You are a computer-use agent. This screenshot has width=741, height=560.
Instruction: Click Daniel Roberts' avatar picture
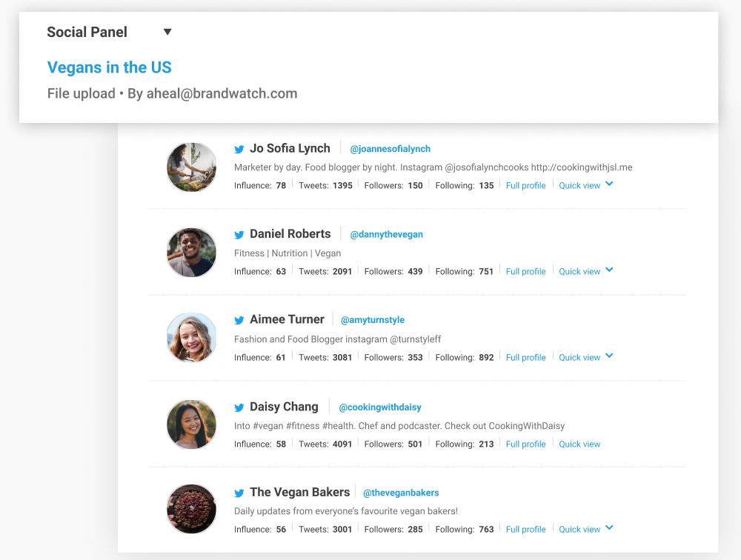point(192,253)
